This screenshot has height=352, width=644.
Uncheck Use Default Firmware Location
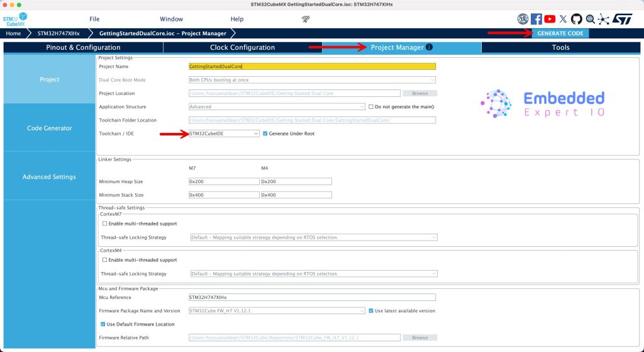click(103, 324)
